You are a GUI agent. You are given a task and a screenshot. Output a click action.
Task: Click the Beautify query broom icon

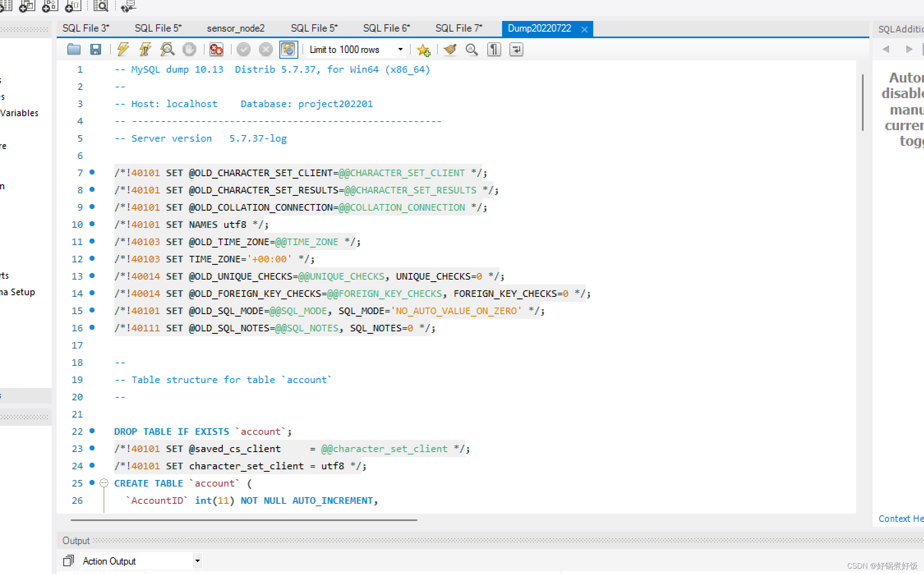450,50
